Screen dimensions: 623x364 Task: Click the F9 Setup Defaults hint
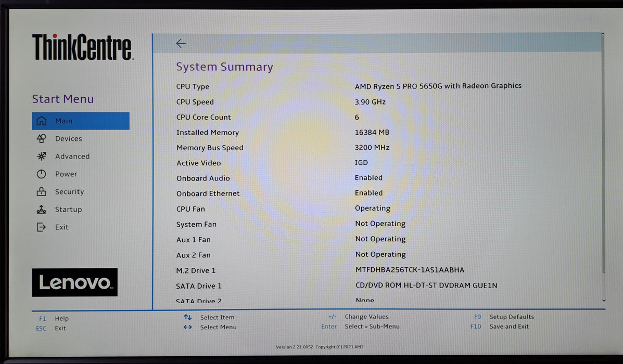tap(504, 317)
